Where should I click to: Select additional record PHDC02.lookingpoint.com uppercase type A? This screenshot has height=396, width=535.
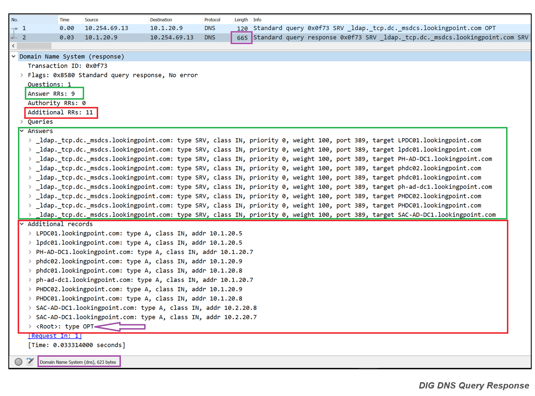coord(139,289)
